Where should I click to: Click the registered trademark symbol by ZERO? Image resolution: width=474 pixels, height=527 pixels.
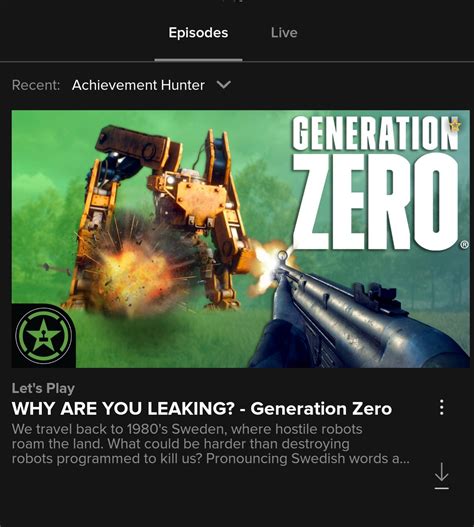464,245
